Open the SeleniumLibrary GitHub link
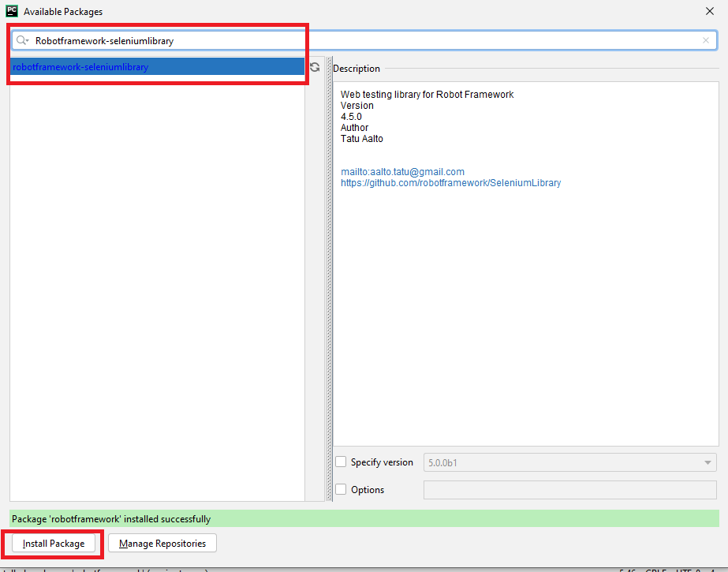The image size is (728, 572). [x=451, y=183]
